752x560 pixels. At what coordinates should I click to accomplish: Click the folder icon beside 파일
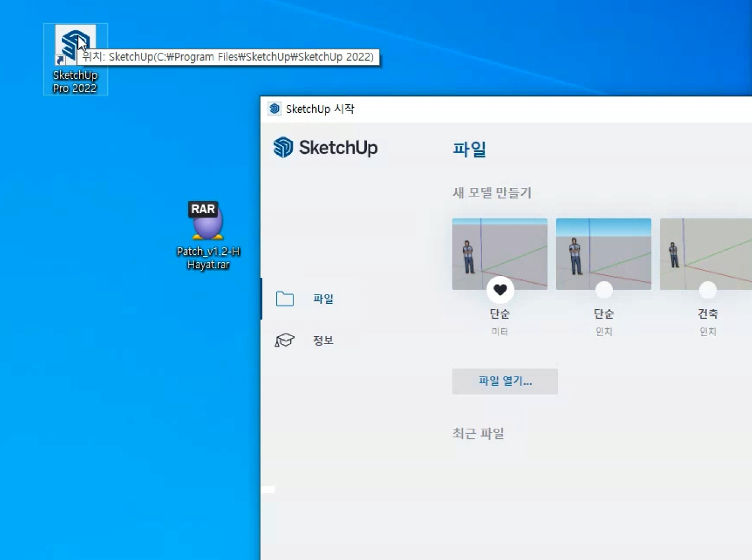tap(285, 299)
